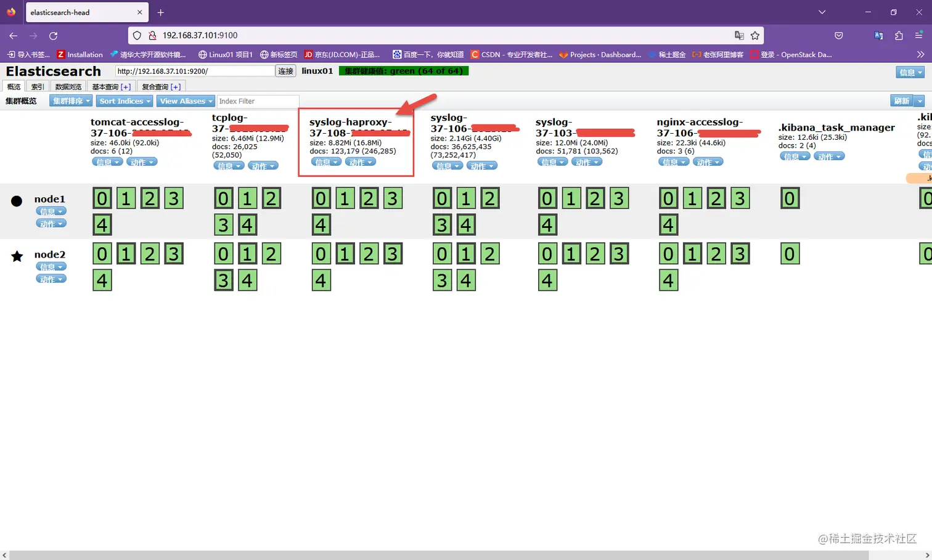This screenshot has width=932, height=560.
Task: Open the 清华大学开源软件镜 bookmark
Action: 147,54
